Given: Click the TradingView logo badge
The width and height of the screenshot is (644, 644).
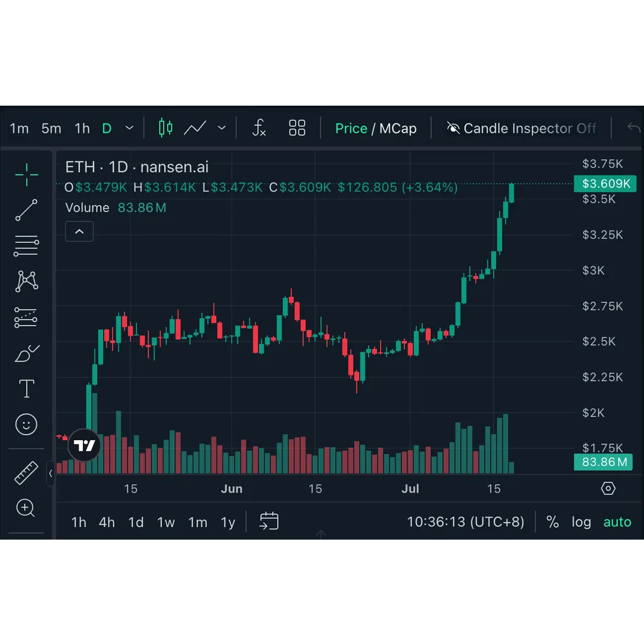Looking at the screenshot, I should click(84, 445).
